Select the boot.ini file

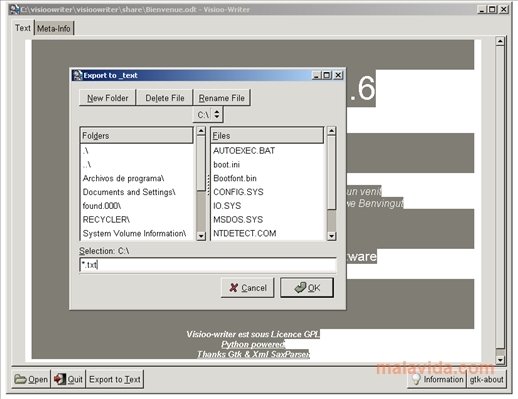pos(227,165)
